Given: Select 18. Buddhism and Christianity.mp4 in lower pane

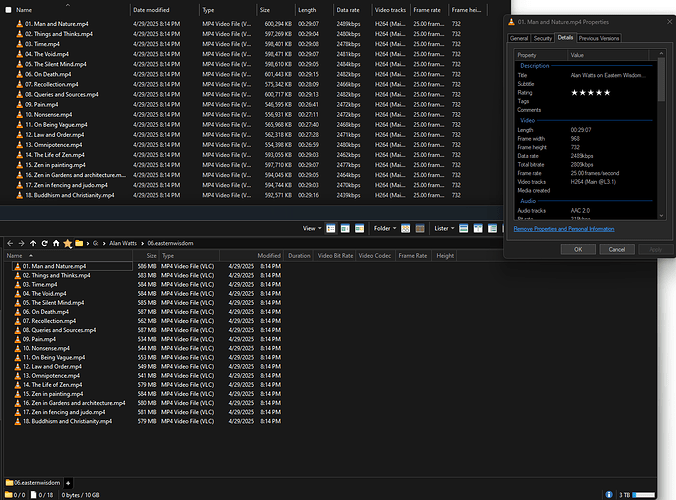Looking at the screenshot, I should point(67,421).
